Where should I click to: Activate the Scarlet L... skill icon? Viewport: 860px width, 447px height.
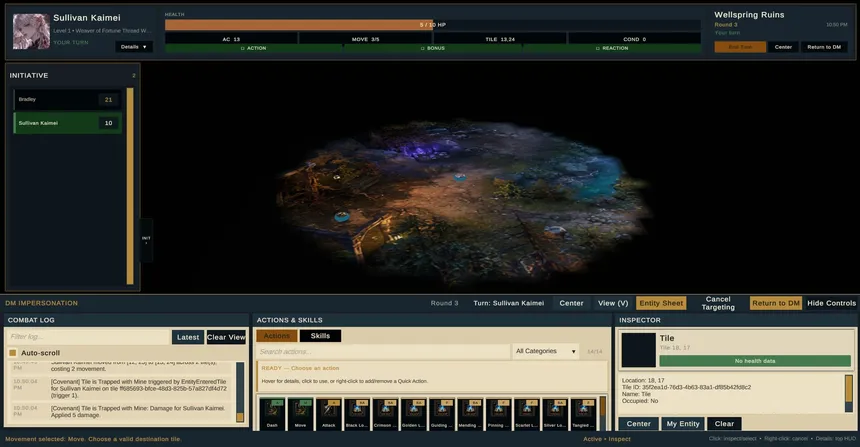click(527, 414)
